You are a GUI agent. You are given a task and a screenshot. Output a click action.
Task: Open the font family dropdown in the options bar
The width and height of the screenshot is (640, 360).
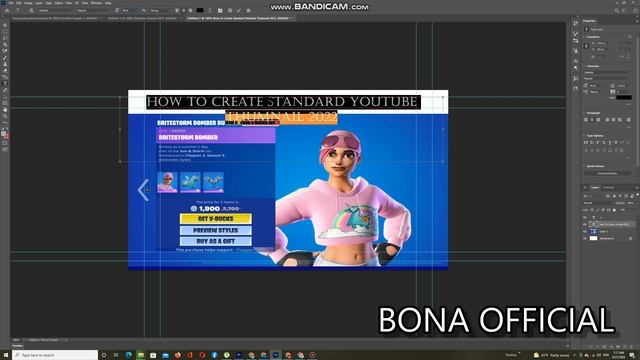tap(55, 10)
